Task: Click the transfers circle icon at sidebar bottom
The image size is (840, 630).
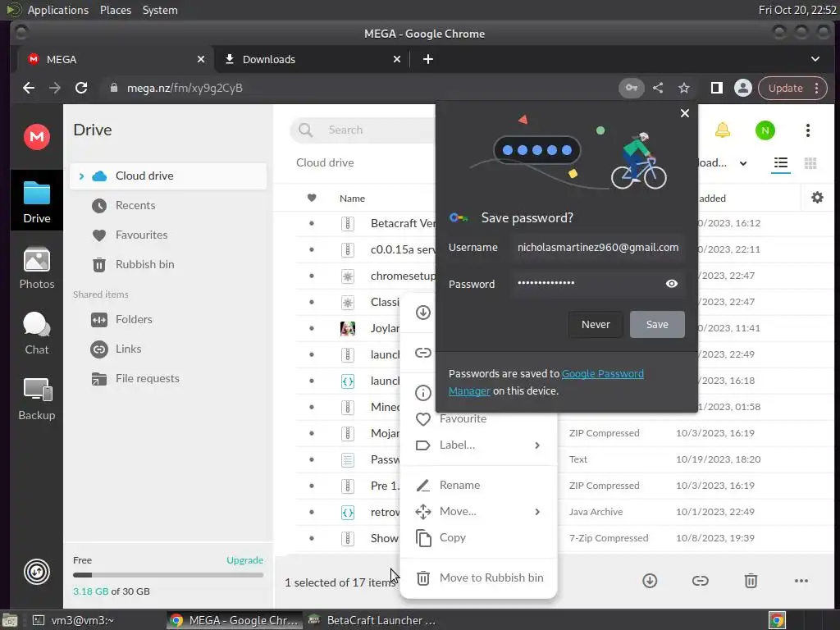Action: 36,572
